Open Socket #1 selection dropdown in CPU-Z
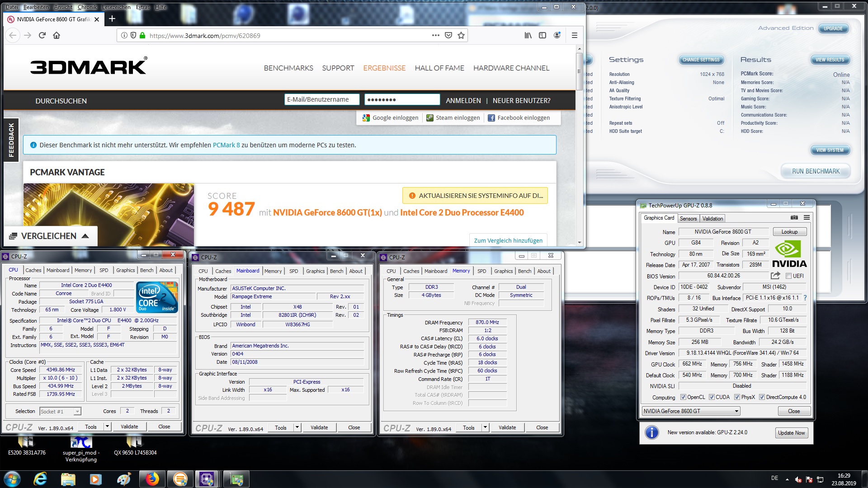Screen dimensions: 868x488 (60, 411)
